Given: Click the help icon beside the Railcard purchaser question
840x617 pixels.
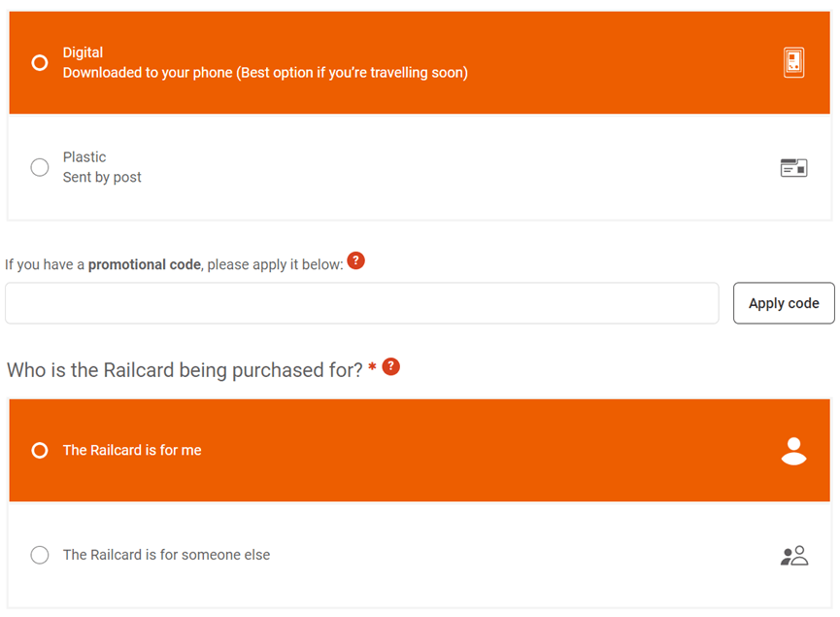Looking at the screenshot, I should click(x=391, y=367).
